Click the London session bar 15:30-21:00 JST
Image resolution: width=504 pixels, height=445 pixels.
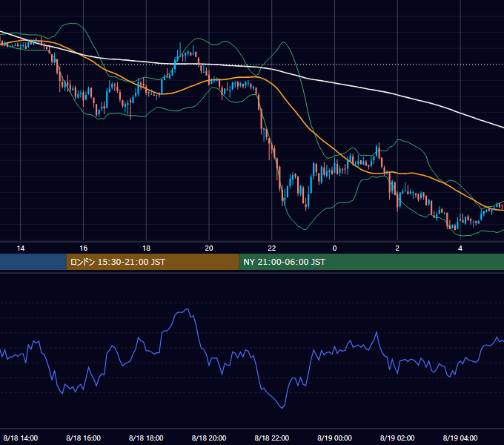tap(153, 262)
